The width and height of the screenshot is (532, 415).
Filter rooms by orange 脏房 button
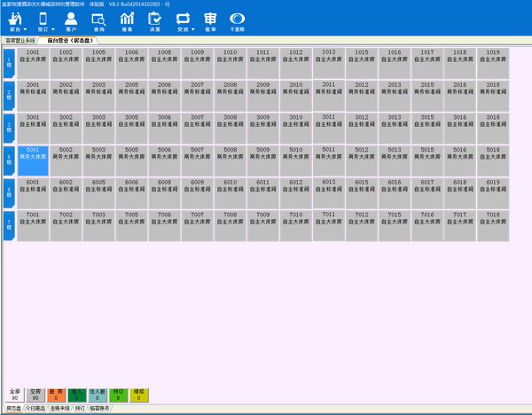click(x=56, y=395)
